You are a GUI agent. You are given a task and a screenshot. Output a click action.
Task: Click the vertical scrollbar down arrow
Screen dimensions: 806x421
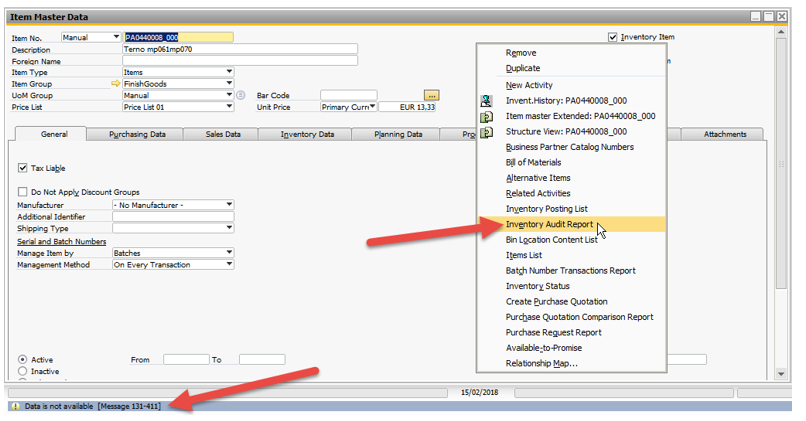click(x=781, y=374)
